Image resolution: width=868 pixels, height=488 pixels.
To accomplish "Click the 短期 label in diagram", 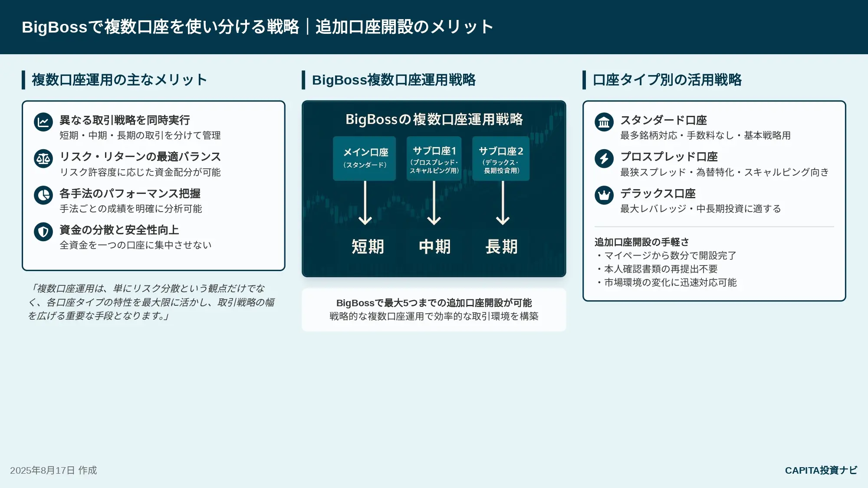I will click(368, 247).
